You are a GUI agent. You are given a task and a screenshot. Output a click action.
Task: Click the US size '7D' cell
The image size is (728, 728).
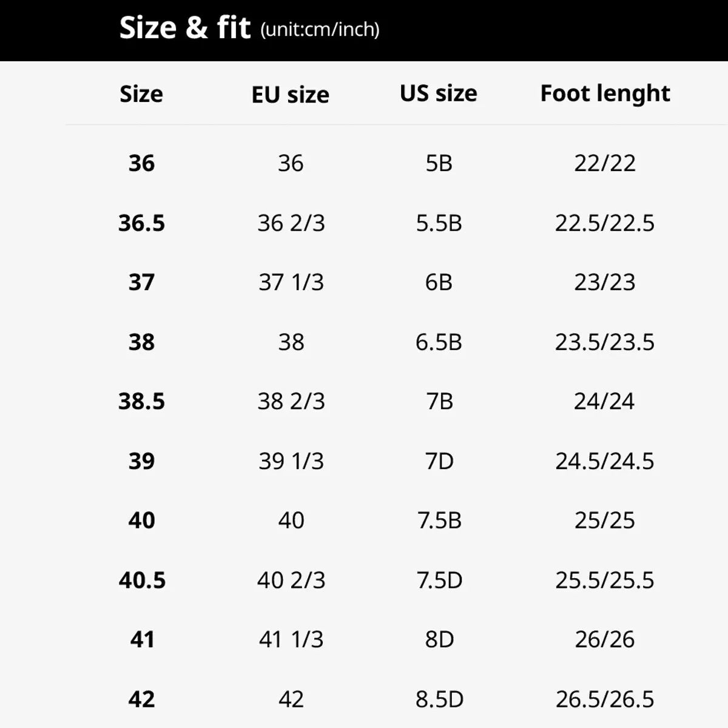coord(439,461)
